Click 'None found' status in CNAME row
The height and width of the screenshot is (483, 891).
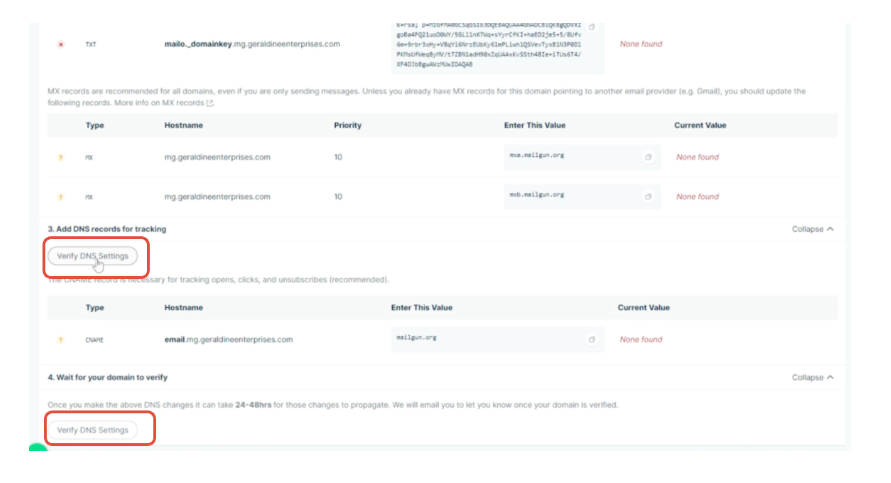point(641,340)
